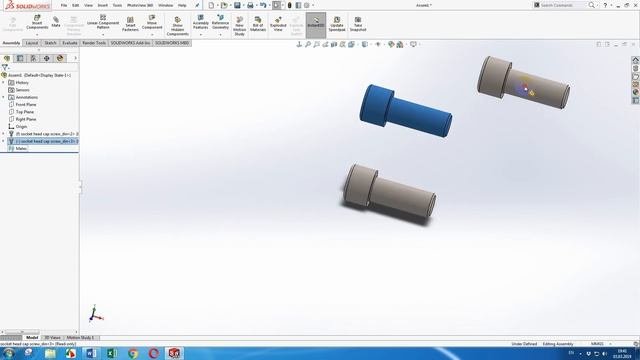Switch to the Layout tab

[32, 43]
